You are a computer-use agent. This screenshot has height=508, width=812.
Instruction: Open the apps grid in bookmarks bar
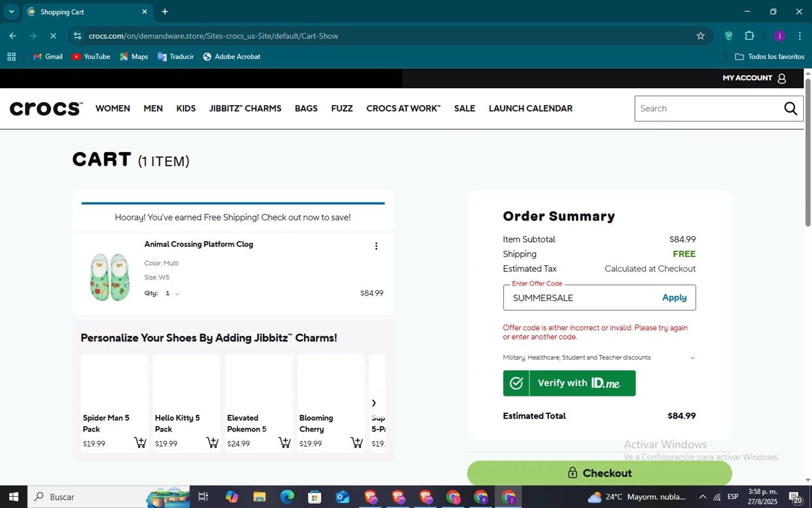point(11,56)
